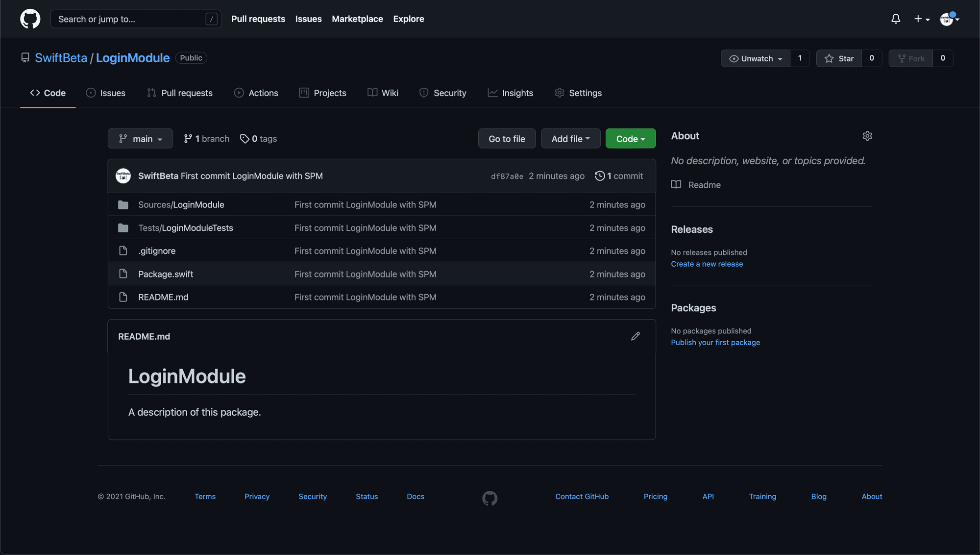Switch to the Insights tab
The image size is (980, 555).
pyautogui.click(x=510, y=93)
